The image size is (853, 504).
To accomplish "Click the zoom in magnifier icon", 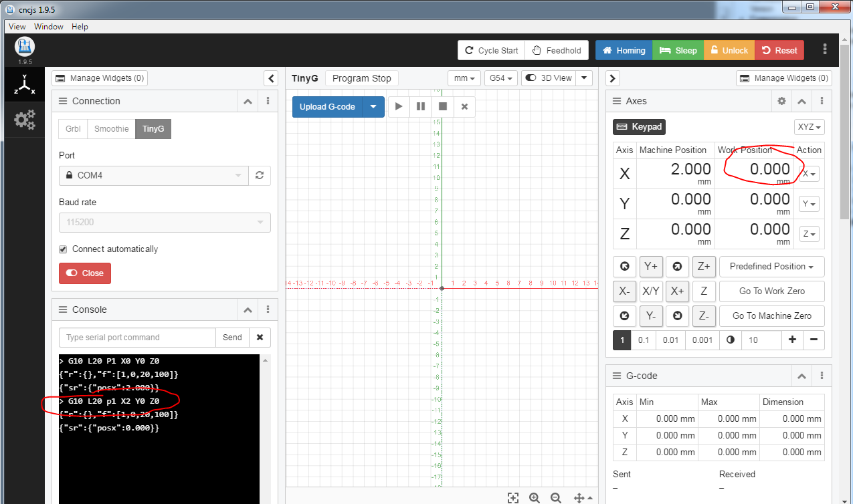I will tap(534, 497).
